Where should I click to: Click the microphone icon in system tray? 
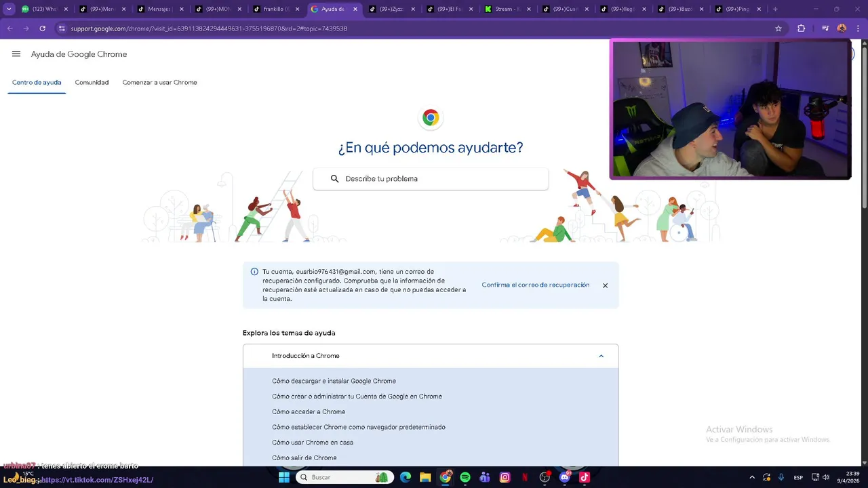[x=781, y=477]
